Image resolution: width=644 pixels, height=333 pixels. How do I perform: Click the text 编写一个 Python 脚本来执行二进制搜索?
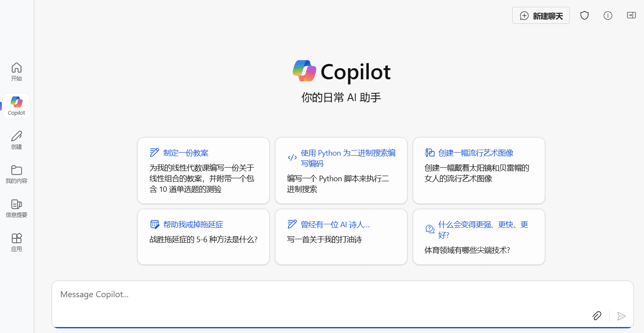[x=338, y=184]
